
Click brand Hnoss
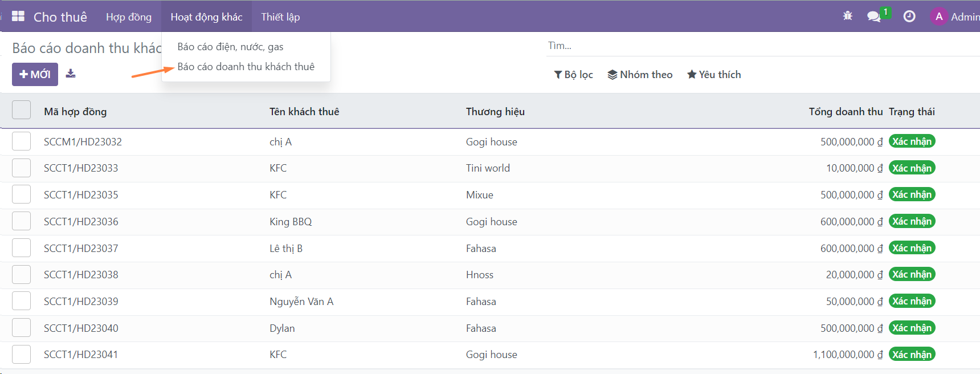tap(480, 275)
